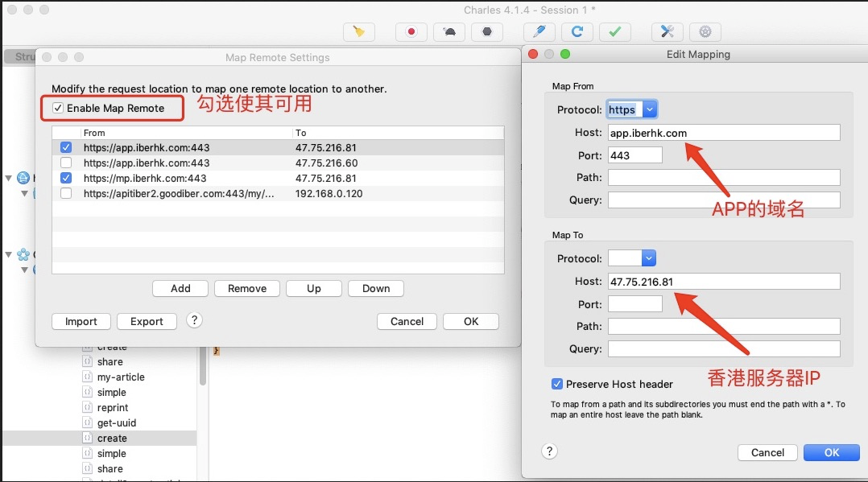Click the Export button

click(x=147, y=321)
